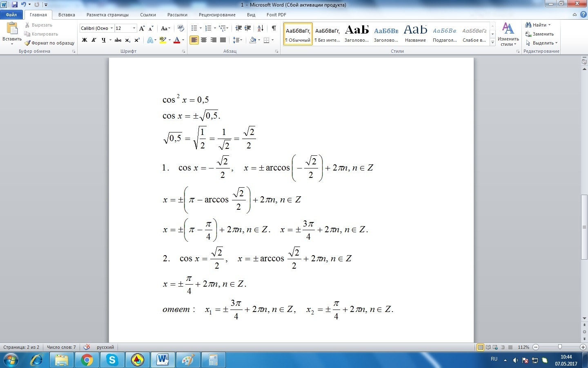The height and width of the screenshot is (368, 588).
Task: Increase font size with the grow font icon
Action: click(142, 28)
